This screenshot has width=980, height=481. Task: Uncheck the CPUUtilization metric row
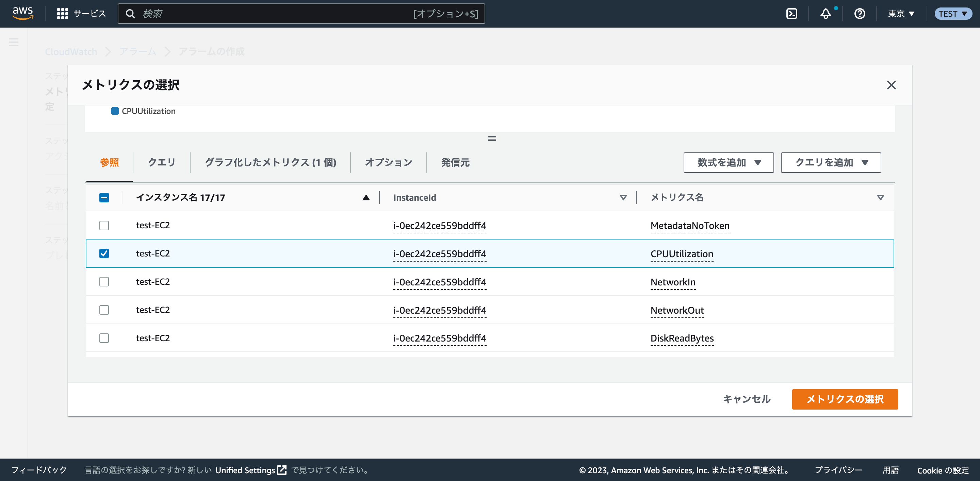click(104, 253)
